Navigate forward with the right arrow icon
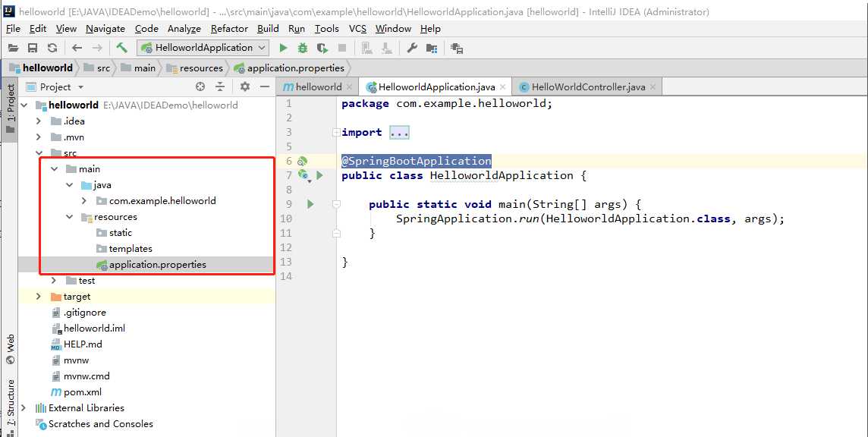Screen dimensions: 868x437 (x=97, y=49)
